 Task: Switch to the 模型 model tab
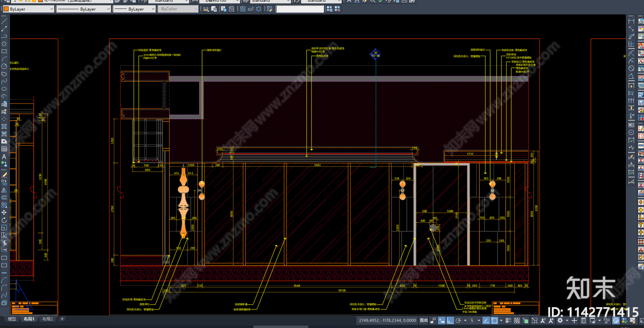coord(12,319)
